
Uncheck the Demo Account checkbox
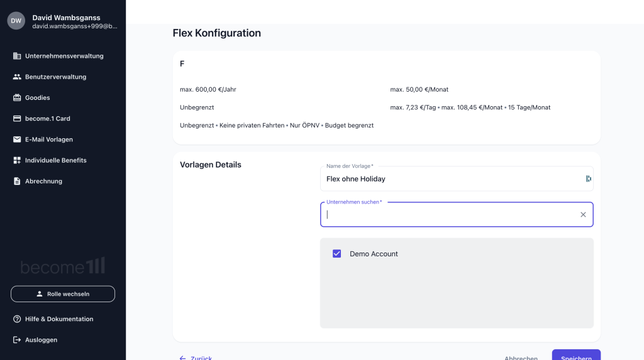tap(336, 254)
